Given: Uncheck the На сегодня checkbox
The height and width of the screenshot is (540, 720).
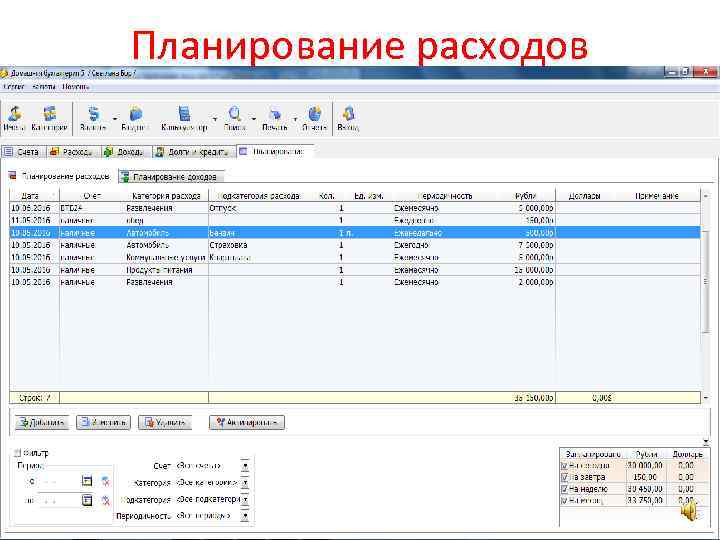Looking at the screenshot, I should pos(565,466).
